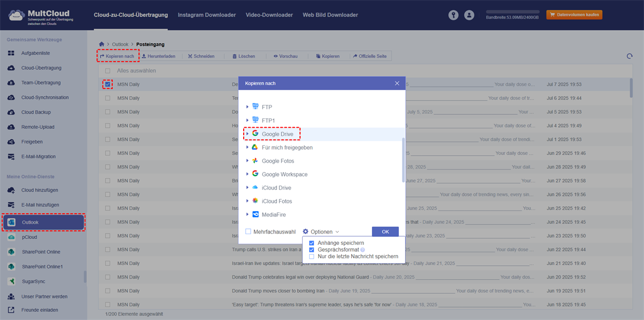Click the bandwidth usage progress bar
Screen dimensions: 644x320
click(513, 11)
